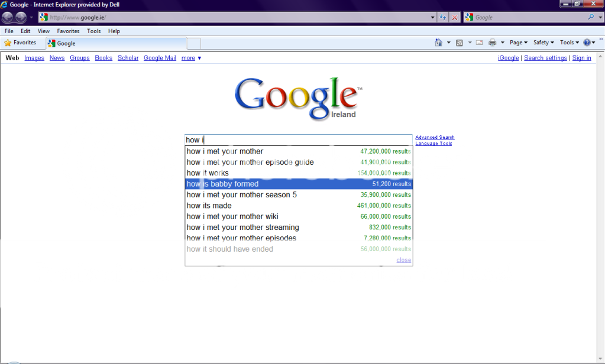The image size is (605, 364).
Task: Click the Print icon in command bar
Action: [x=492, y=43]
